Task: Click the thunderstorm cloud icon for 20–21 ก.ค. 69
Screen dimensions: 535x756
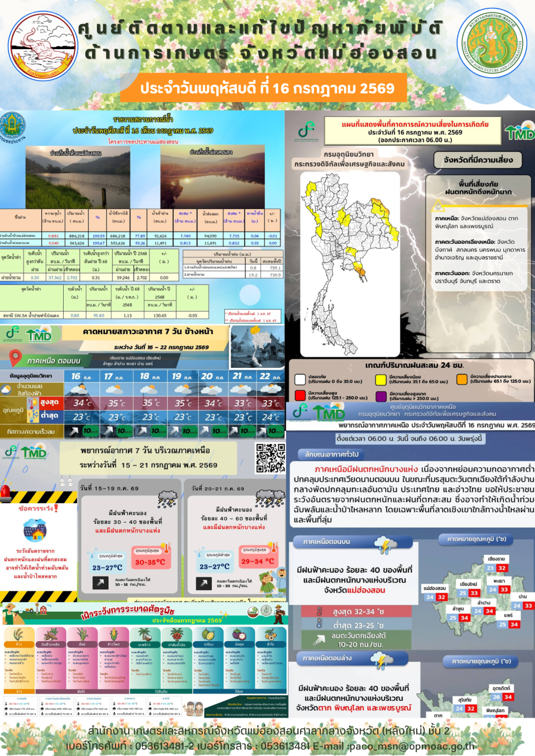Action: (270, 498)
